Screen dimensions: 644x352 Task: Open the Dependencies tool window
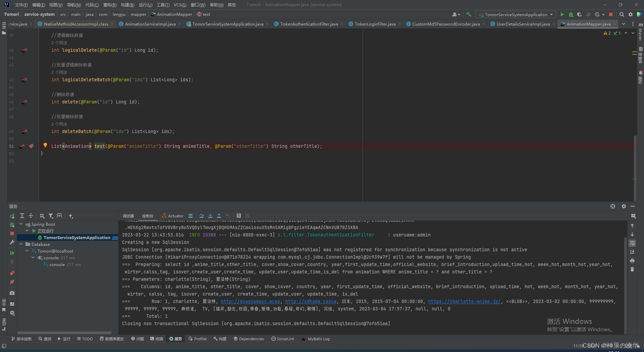pos(249,339)
